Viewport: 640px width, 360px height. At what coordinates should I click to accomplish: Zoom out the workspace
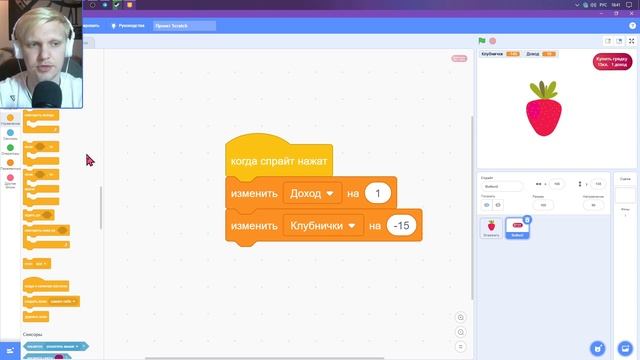[x=460, y=332]
